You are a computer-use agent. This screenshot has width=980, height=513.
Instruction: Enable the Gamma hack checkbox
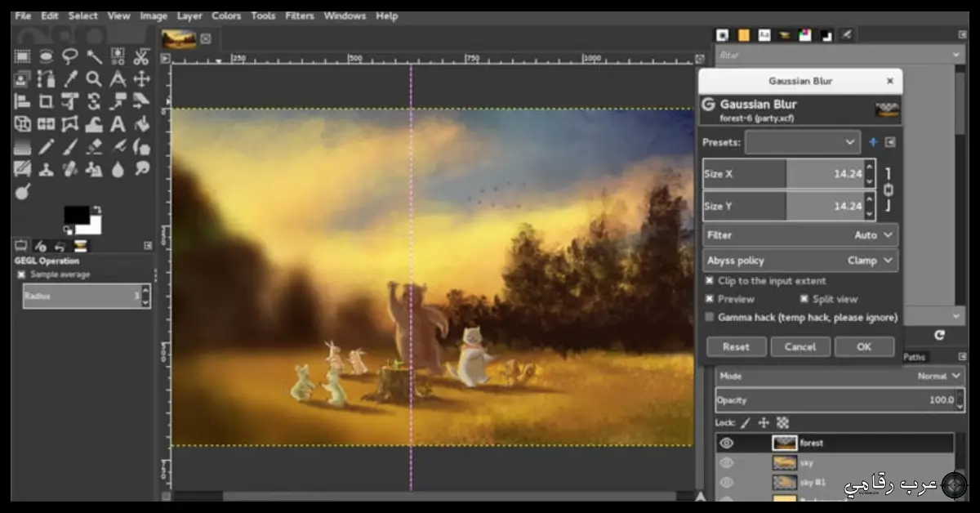tap(709, 317)
